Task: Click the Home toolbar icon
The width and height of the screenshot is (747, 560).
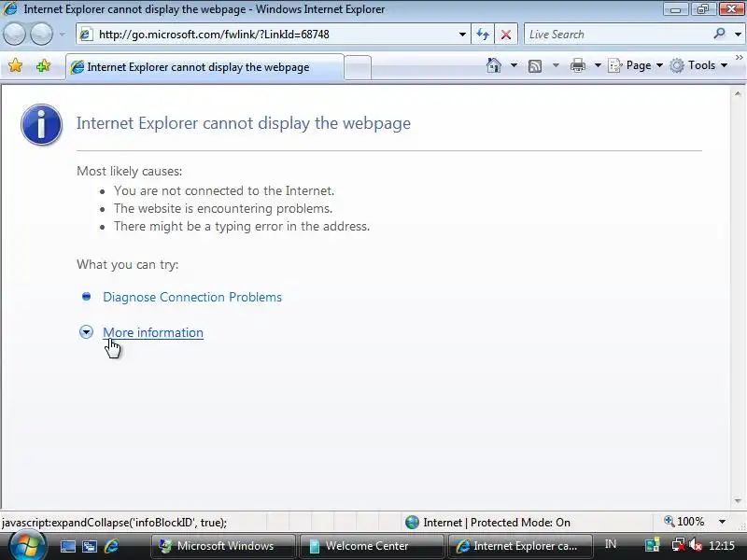Action: 494,65
